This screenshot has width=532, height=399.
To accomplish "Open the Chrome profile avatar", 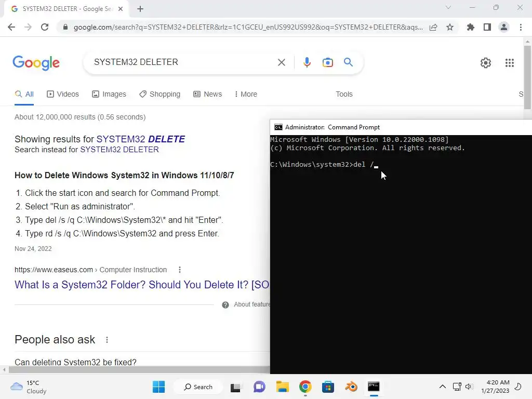I will coord(504,27).
